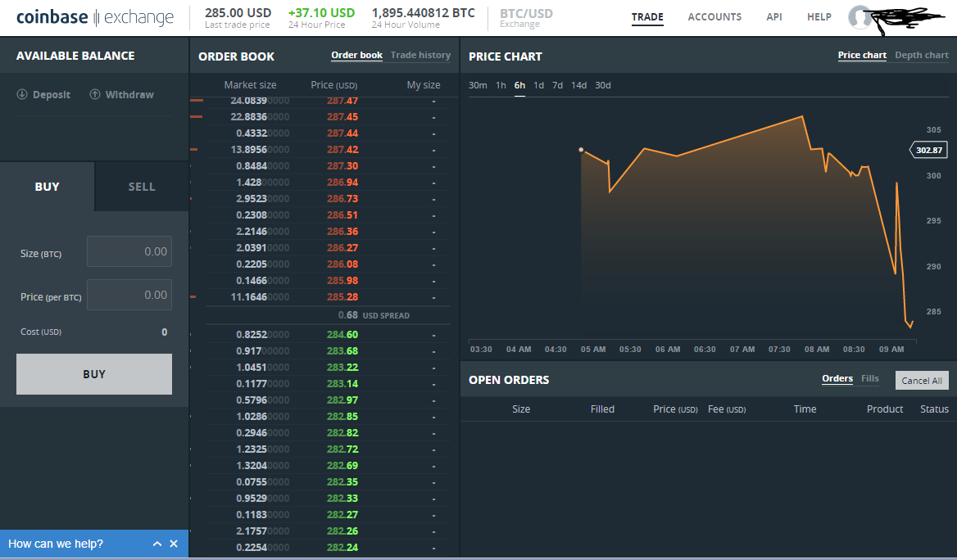Expand the help chat widget with the chevron
This screenshot has width=957, height=560.
pyautogui.click(x=156, y=544)
